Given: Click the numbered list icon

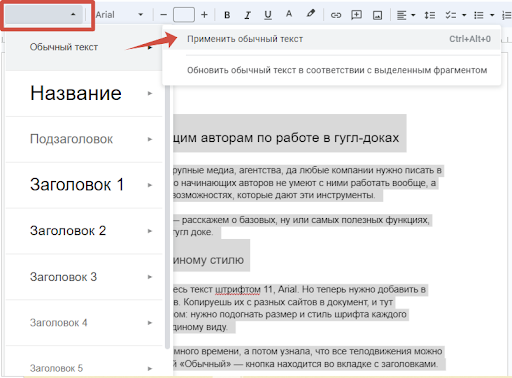Looking at the screenshot, I should click(506, 15).
